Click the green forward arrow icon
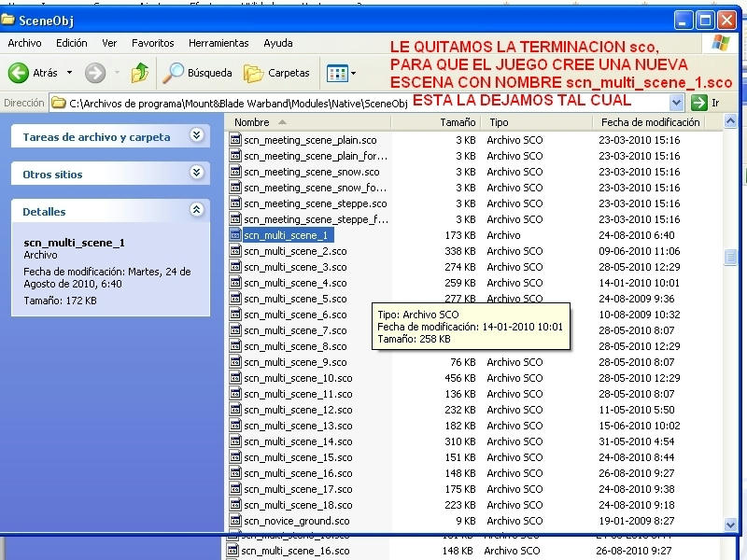Screen dimensions: 747x560 (x=95, y=73)
